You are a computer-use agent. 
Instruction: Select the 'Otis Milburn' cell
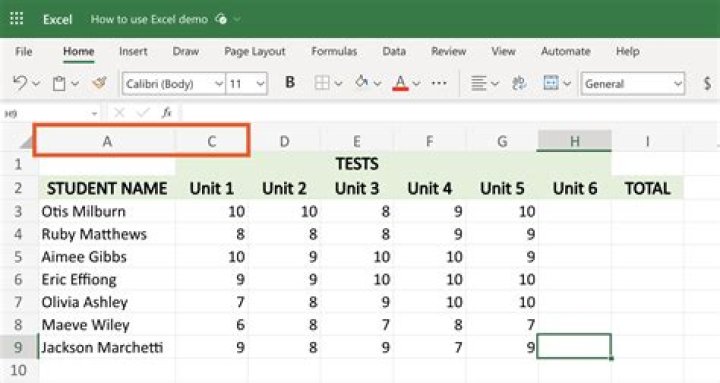pos(107,211)
